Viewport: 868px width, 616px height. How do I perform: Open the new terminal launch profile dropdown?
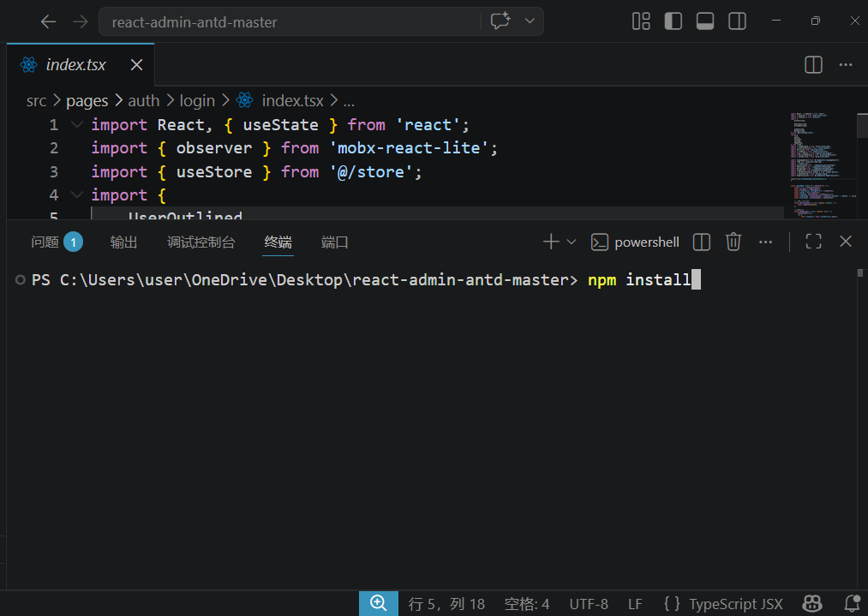click(x=572, y=242)
